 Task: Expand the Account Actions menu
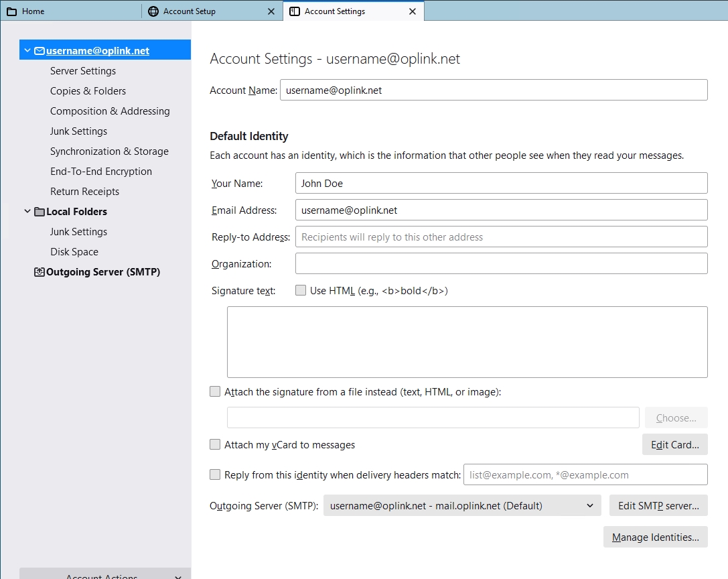105,574
